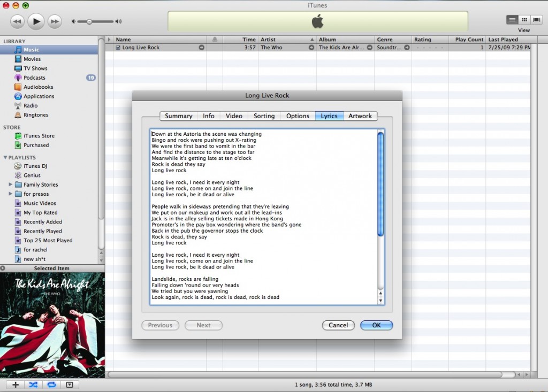Screen dimensions: 548x392
Task: Adjust the volume slider
Action: click(x=90, y=22)
